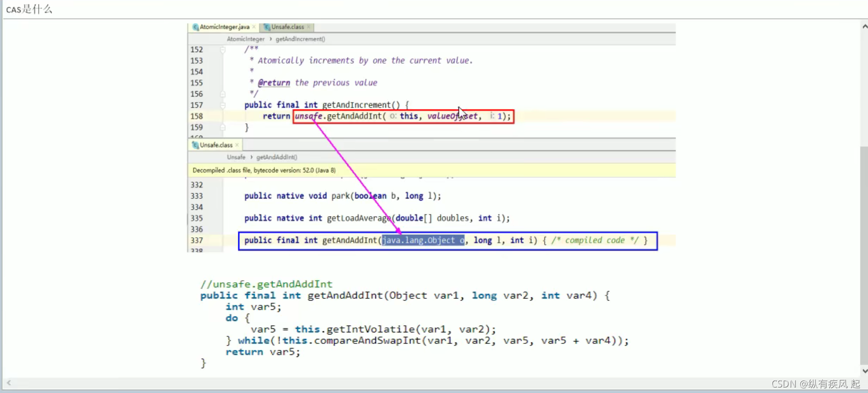Click the compareAndSwapInt call in the snippet
Viewport: 868px width, 393px height.
367,341
